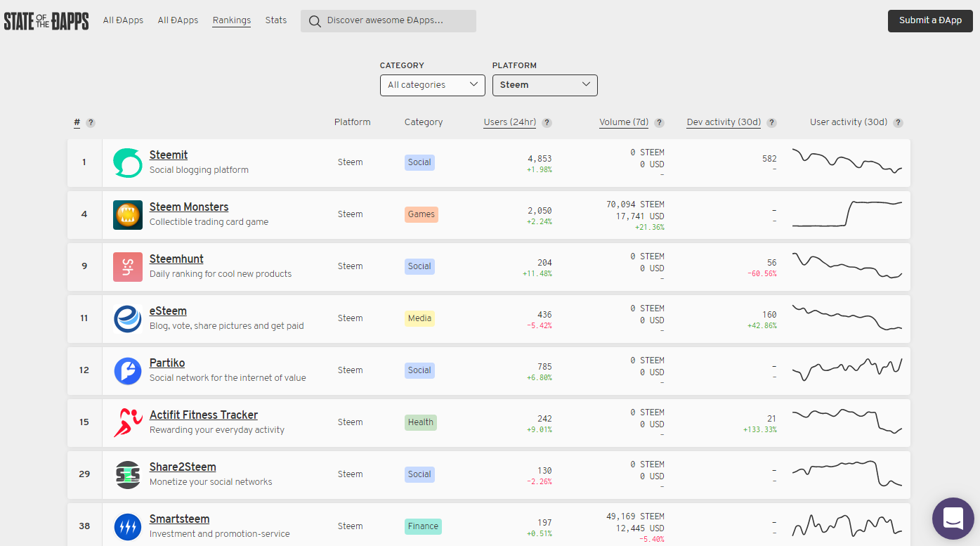Click the Smartsteem user activity sparkline
980x546 pixels.
click(x=847, y=525)
